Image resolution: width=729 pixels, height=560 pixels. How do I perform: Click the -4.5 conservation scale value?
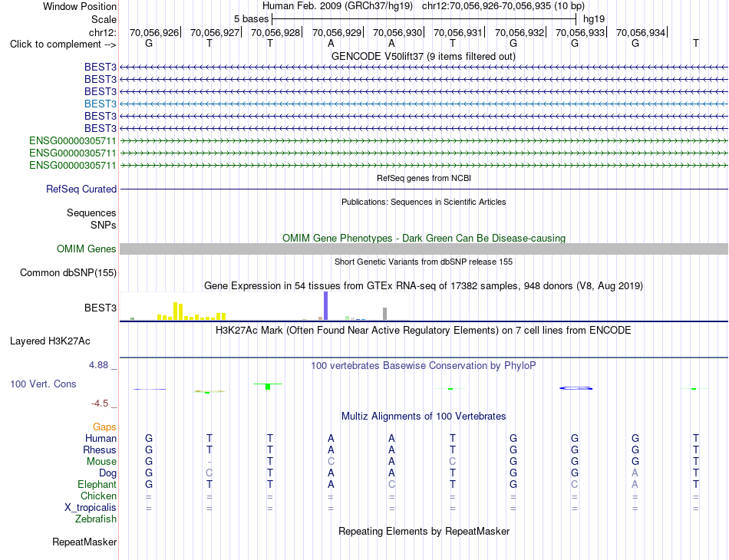click(100, 403)
